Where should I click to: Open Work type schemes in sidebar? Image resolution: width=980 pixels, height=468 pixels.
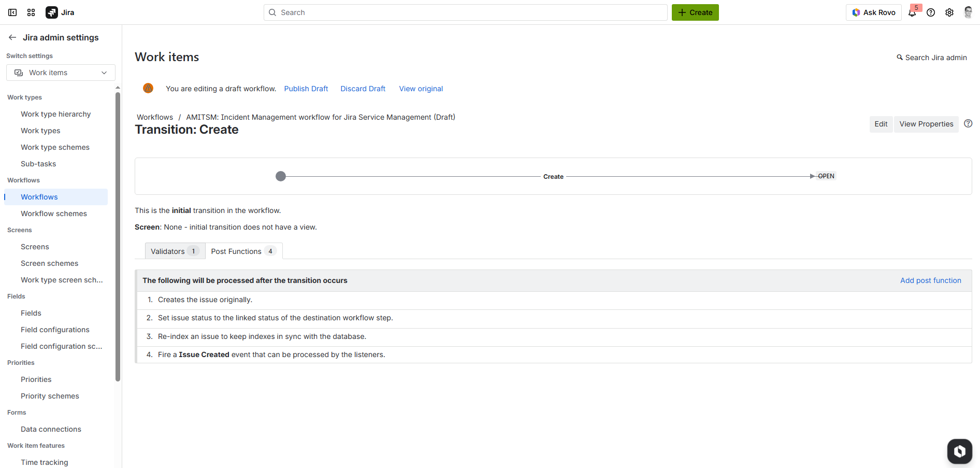tap(55, 147)
